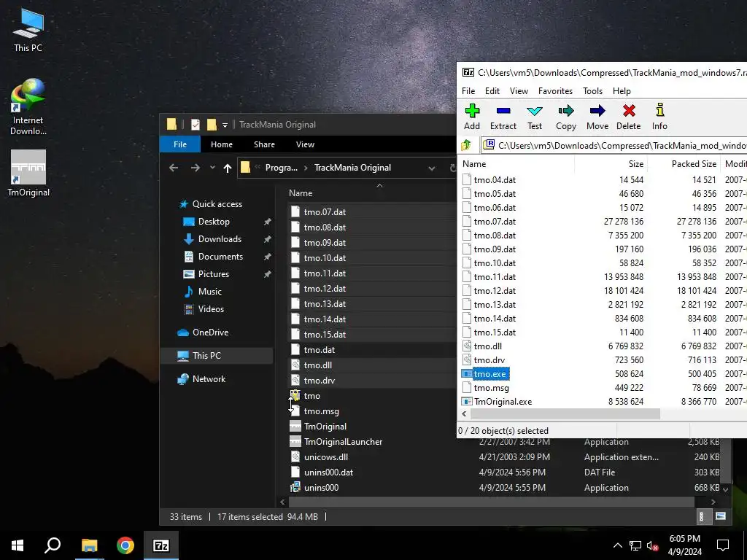747x560 pixels.
Task: Select the TmOriginal desktop shortcut
Action: coord(28,174)
